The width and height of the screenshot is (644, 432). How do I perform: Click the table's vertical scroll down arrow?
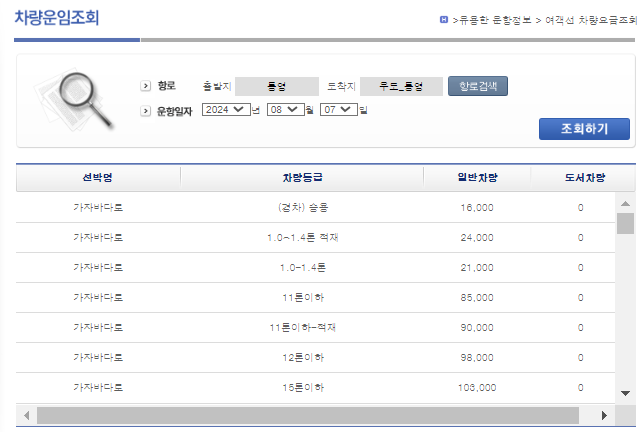[x=625, y=393]
